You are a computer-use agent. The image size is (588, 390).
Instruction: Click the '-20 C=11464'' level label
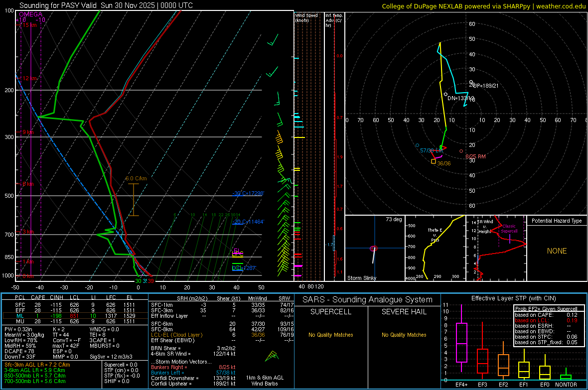(x=248, y=222)
